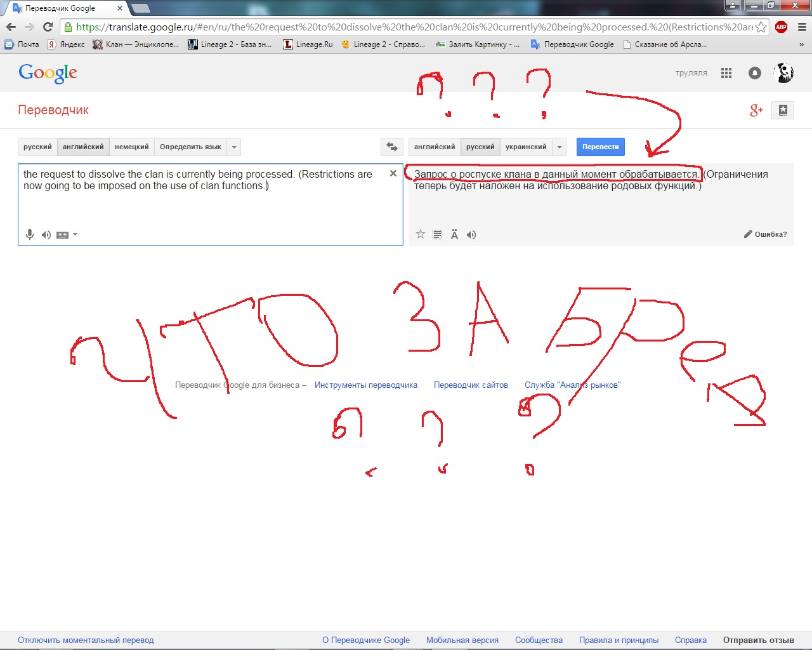This screenshot has width=812, height=650.
Task: Save translation with star icon
Action: 420,234
